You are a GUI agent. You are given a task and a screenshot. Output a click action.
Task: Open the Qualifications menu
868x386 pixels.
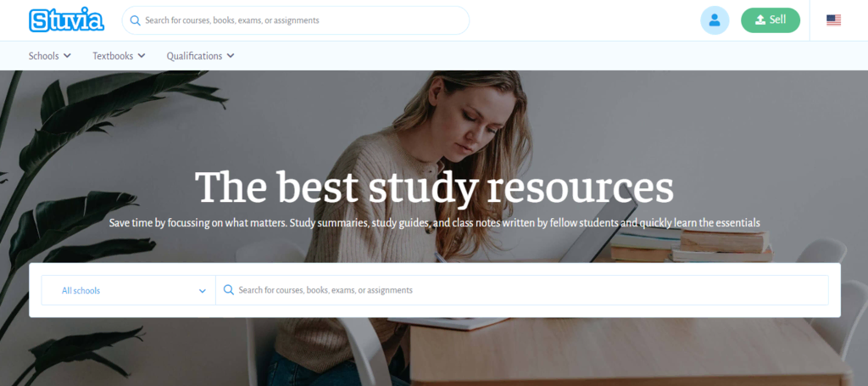[200, 56]
